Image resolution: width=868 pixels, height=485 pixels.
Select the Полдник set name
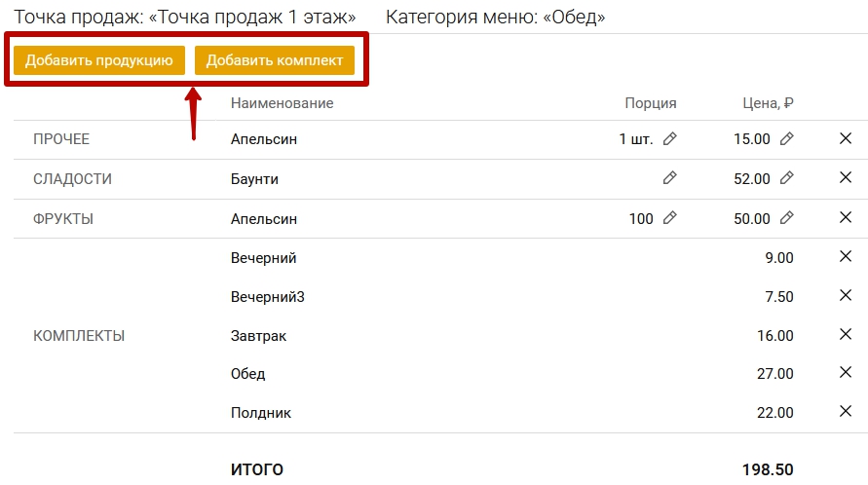click(x=261, y=413)
